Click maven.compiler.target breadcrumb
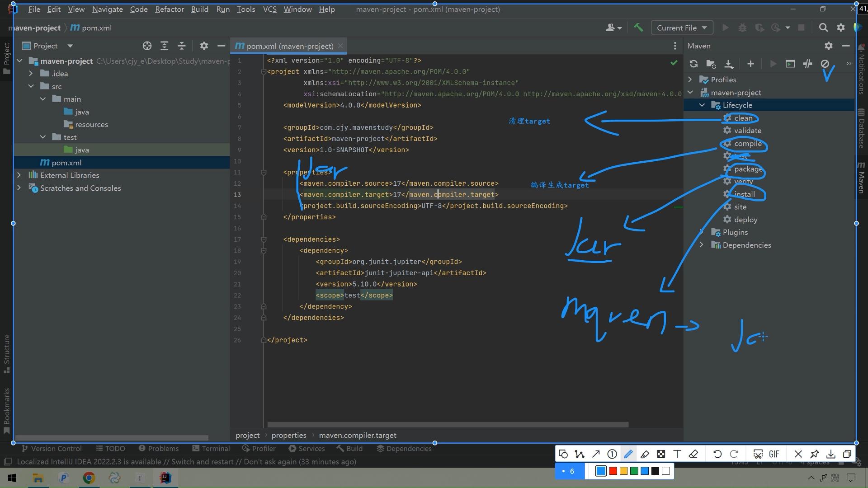Viewport: 868px width, 488px height. [x=358, y=435]
